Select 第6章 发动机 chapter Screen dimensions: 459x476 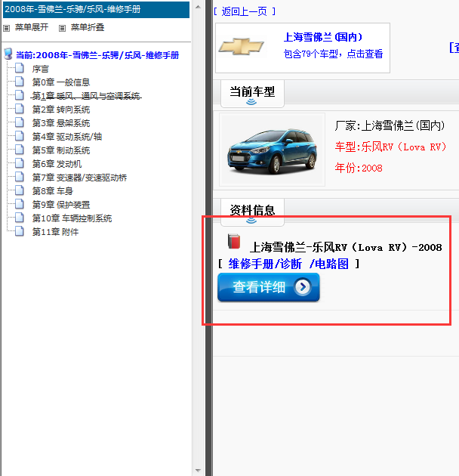tap(57, 164)
